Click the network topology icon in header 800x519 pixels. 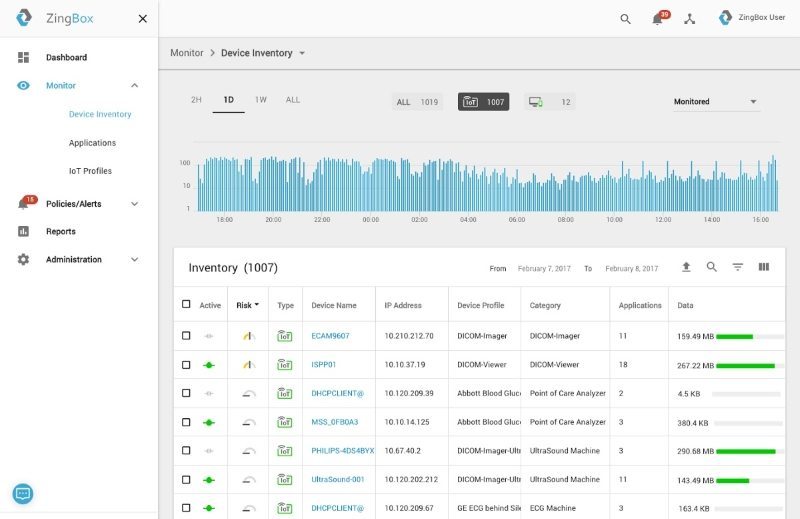click(690, 19)
